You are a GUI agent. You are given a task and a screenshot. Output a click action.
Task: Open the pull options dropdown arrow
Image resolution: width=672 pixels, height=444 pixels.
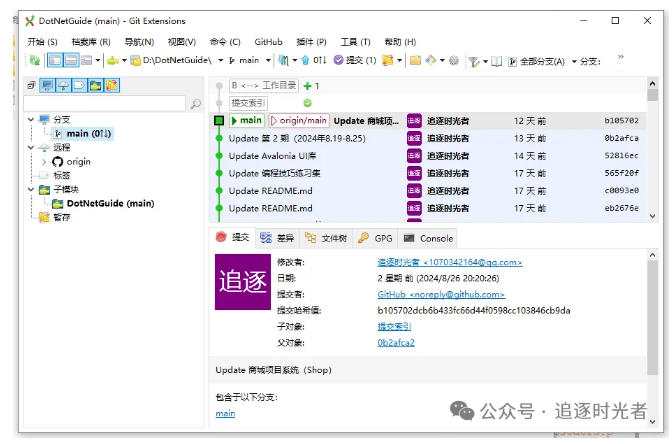295,60
